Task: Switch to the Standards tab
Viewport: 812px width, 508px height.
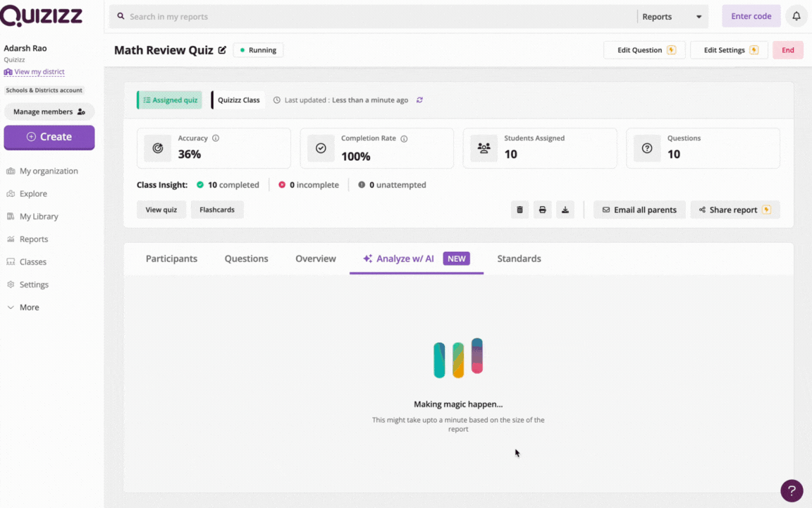Action: click(x=519, y=259)
